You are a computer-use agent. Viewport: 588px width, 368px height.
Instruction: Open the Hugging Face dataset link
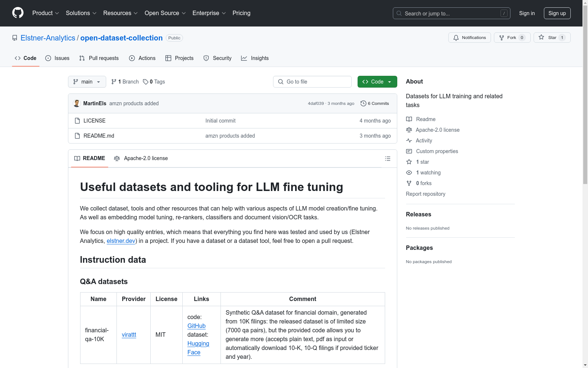coord(198,348)
